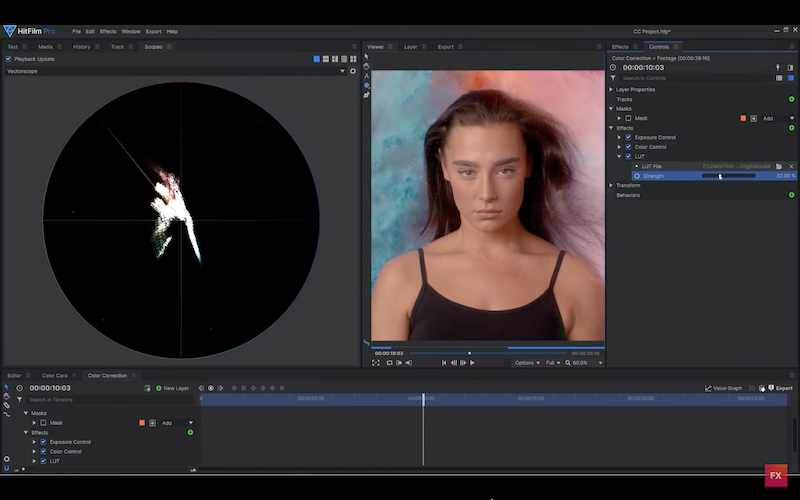Click the LUT Strength slider
Image resolution: width=800 pixels, height=500 pixels.
click(729, 176)
